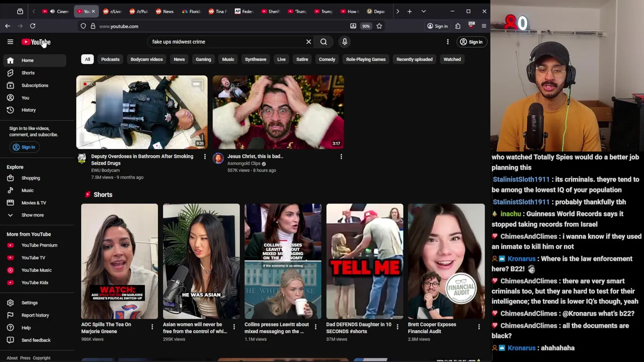
Task: Sign in using the header button
Action: coord(471,42)
